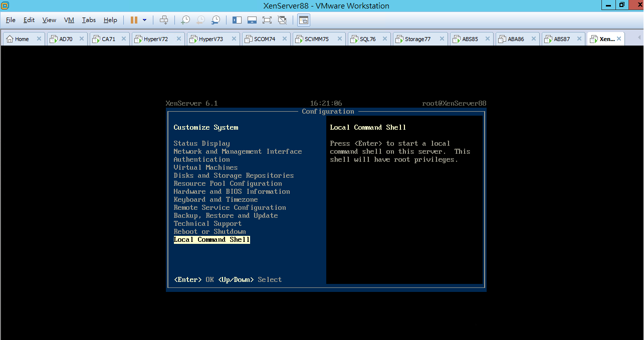Screen dimensions: 644x340
Task: Open the snapshot manager wrench-clock icon
Action: click(216, 20)
